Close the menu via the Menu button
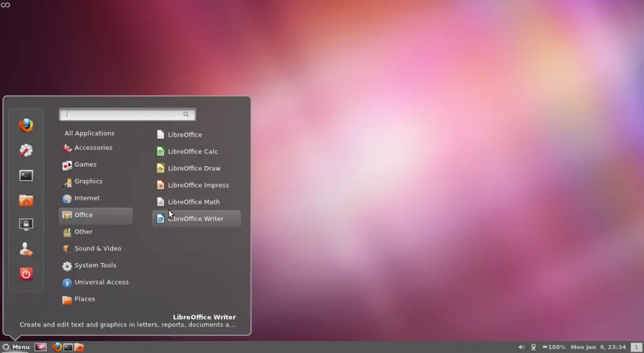Viewport: 644px width, 353px height. coord(16,347)
